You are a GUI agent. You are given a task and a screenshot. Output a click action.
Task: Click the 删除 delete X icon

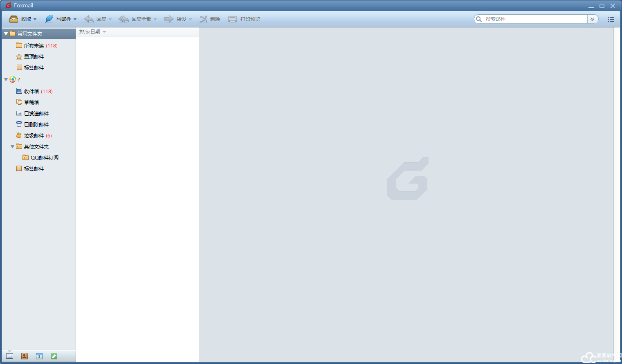pos(203,19)
